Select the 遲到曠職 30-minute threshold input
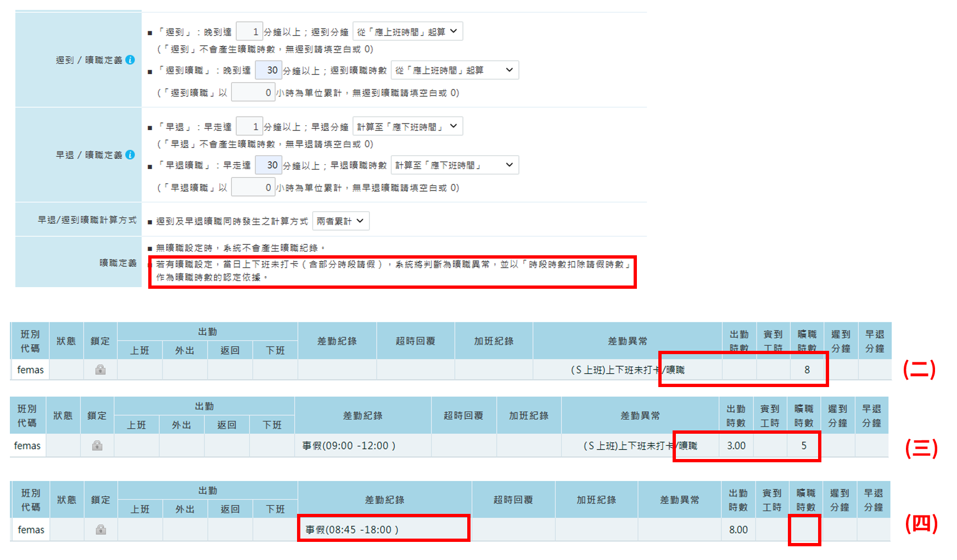Viewport: 957px width, 560px height. 267,70
